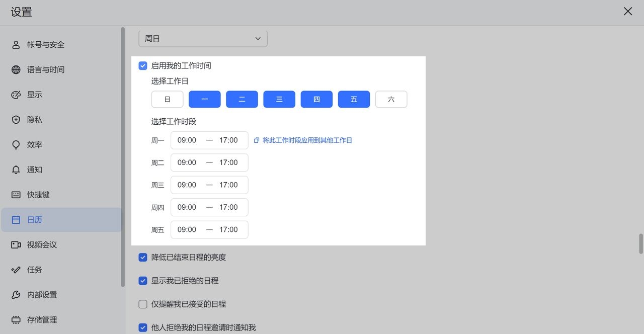Click the 快捷键 keyboard icon
Screen dimensions: 644x334
[x=16, y=195]
